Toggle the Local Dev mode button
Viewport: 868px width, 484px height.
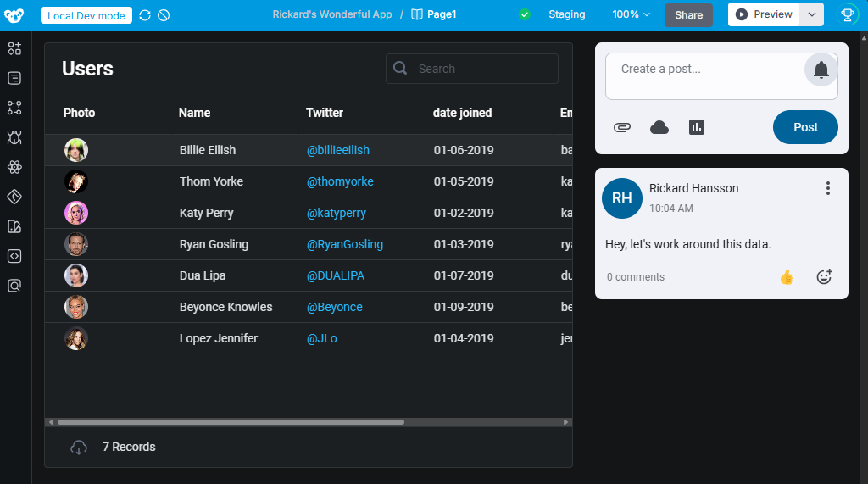tap(86, 15)
